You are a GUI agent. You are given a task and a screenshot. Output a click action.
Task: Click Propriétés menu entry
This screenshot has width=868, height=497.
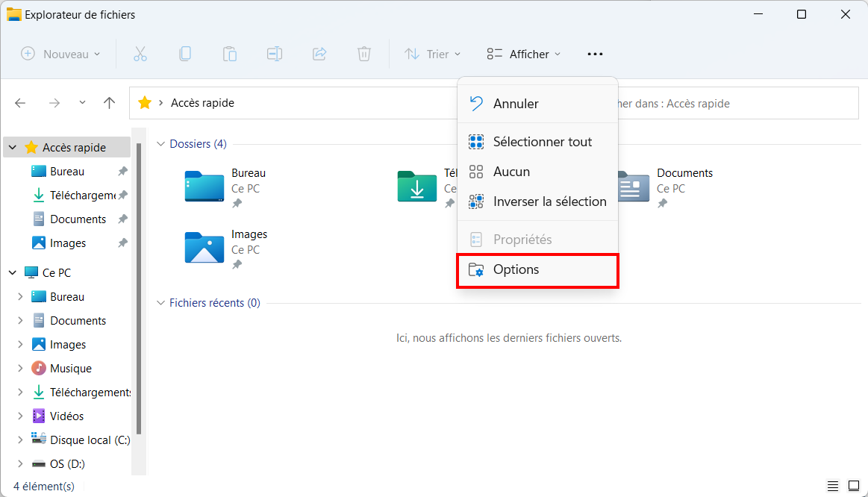[537, 239]
